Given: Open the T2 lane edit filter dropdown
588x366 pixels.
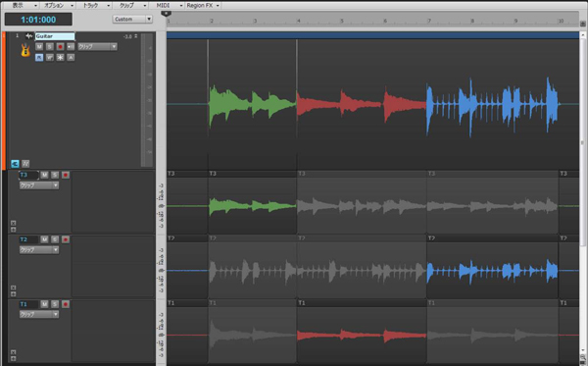Looking at the screenshot, I should [x=39, y=250].
